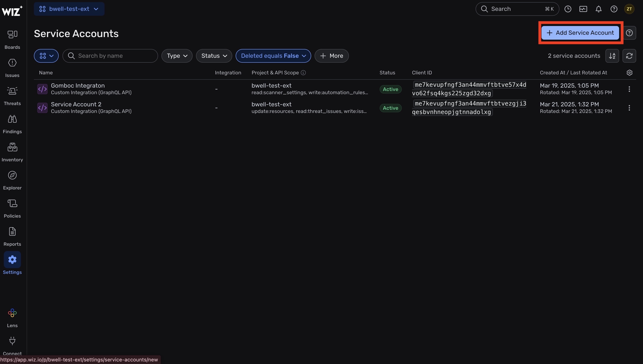Open the Gomboc Integraton service account
Image resolution: width=643 pixels, height=364 pixels.
click(78, 85)
